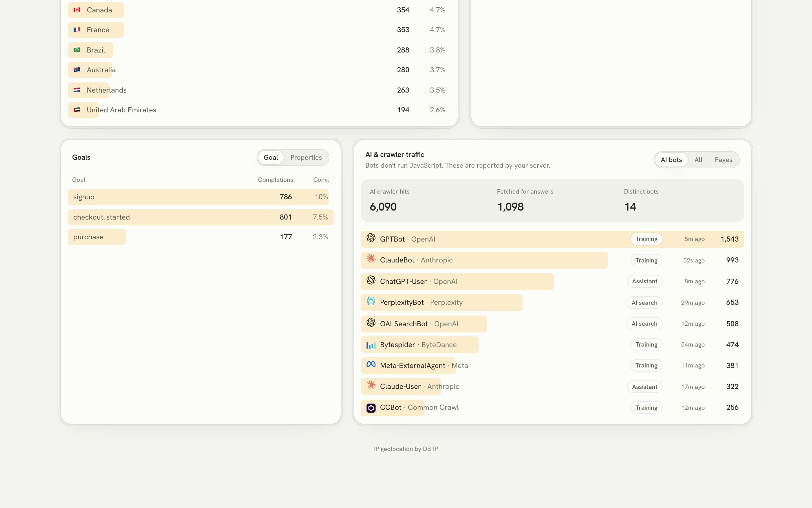The height and width of the screenshot is (508, 812).
Task: Click the United Arab Emirates flag icon
Action: tap(77, 110)
